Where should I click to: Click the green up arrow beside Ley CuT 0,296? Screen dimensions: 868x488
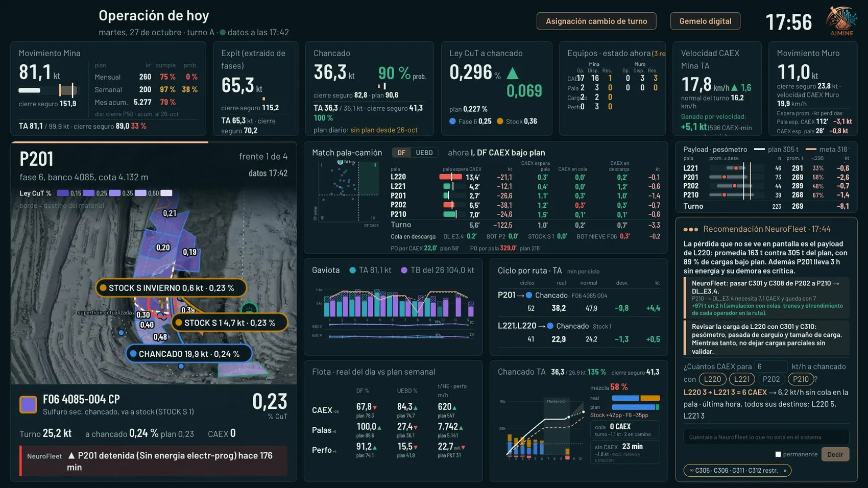[512, 73]
